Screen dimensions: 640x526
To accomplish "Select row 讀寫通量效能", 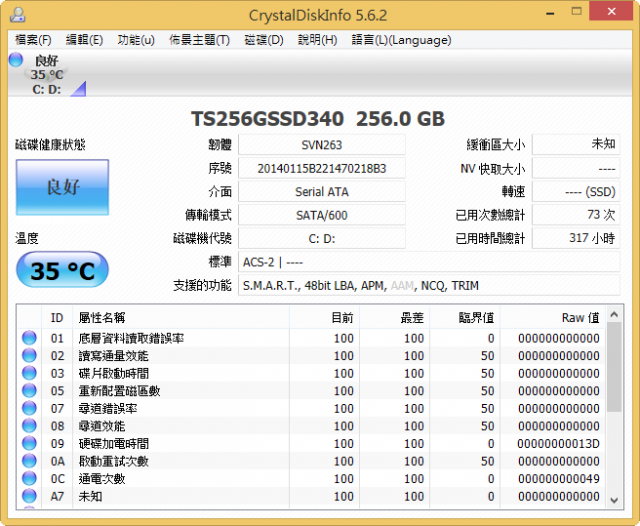I will [x=312, y=355].
